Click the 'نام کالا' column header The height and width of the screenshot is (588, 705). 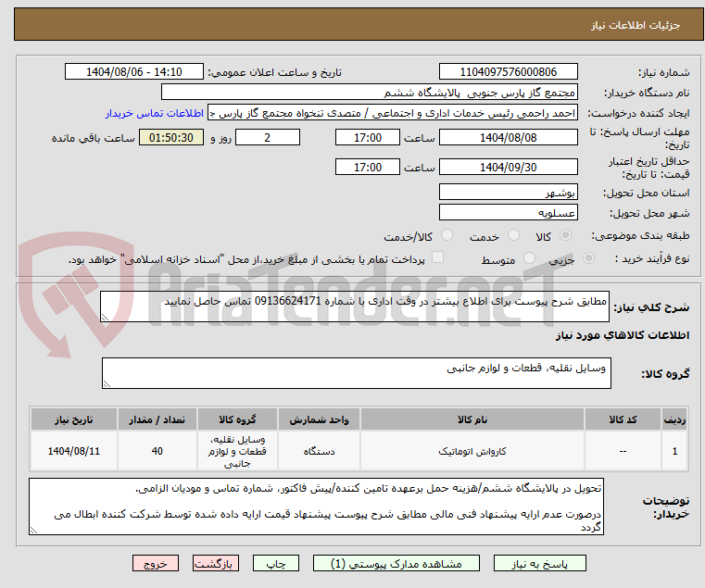472,419
